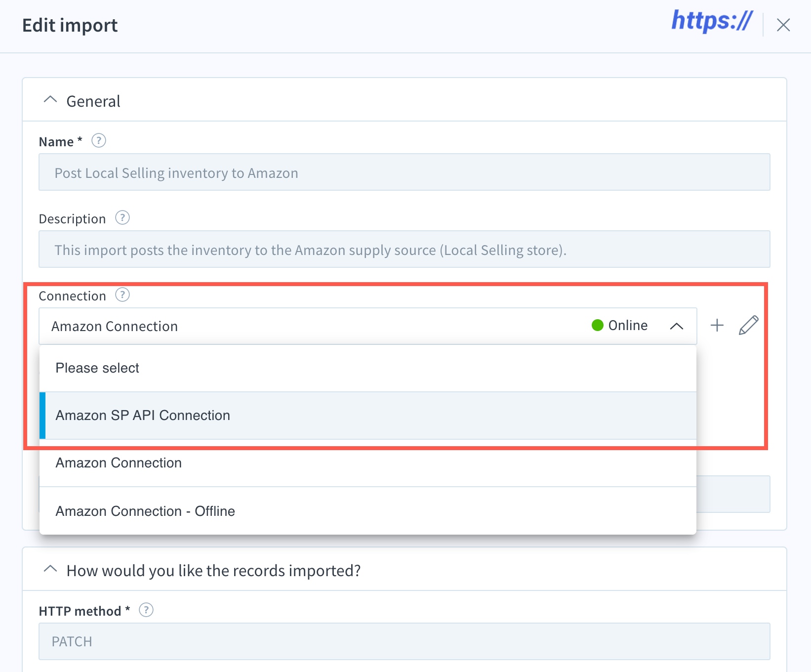Edit the connection with the pencil icon
The image size is (811, 672).
749,325
